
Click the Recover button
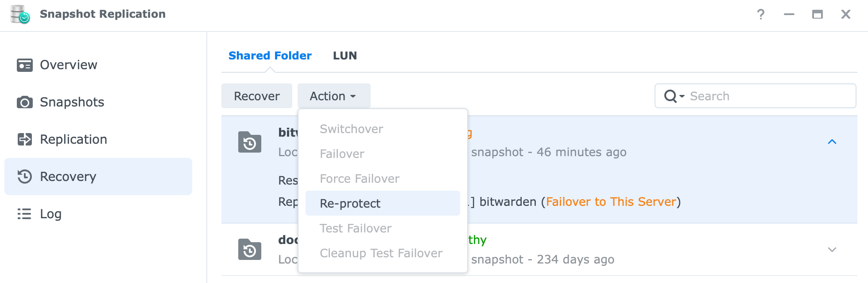[257, 96]
